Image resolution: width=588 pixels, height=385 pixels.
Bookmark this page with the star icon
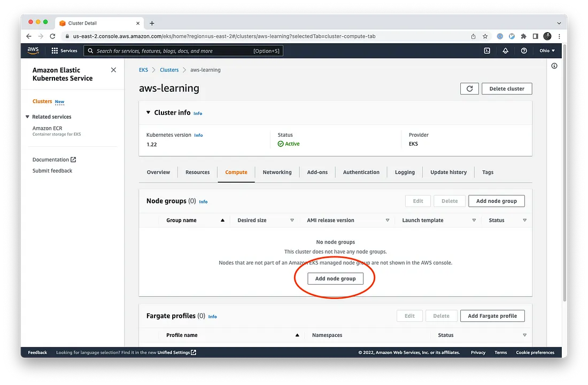[485, 36]
